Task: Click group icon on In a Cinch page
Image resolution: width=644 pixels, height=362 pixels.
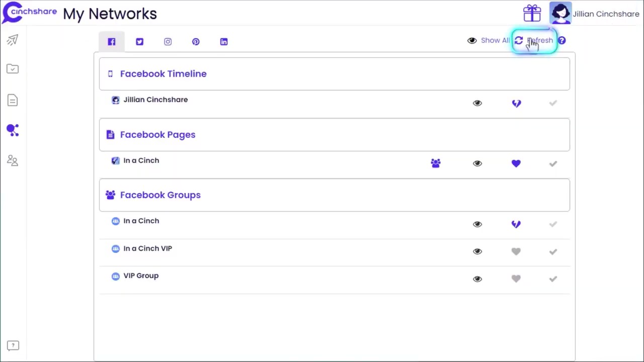Action: pyautogui.click(x=436, y=163)
